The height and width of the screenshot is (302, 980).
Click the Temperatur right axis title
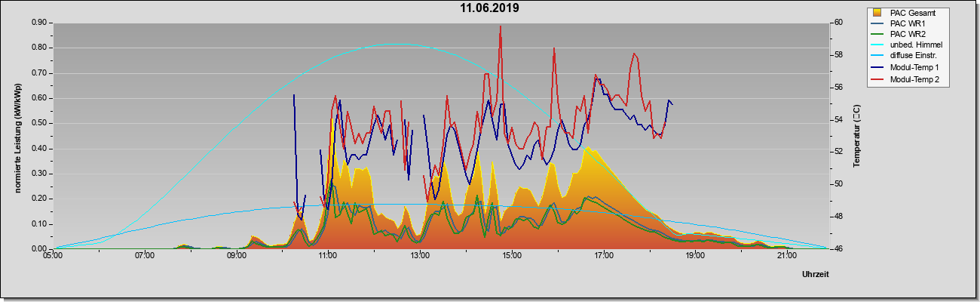pos(857,136)
